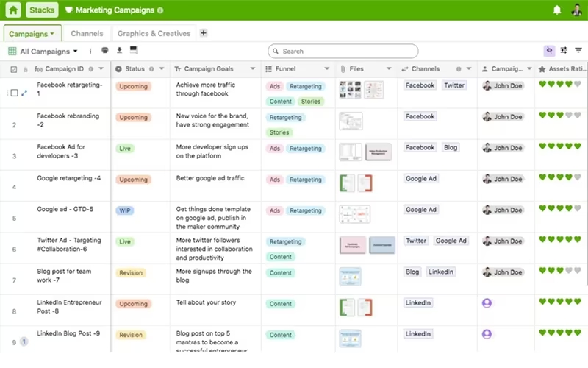Click LinkedIn channel tag in Blog post row 7
The height and width of the screenshot is (368, 588).
441,272
